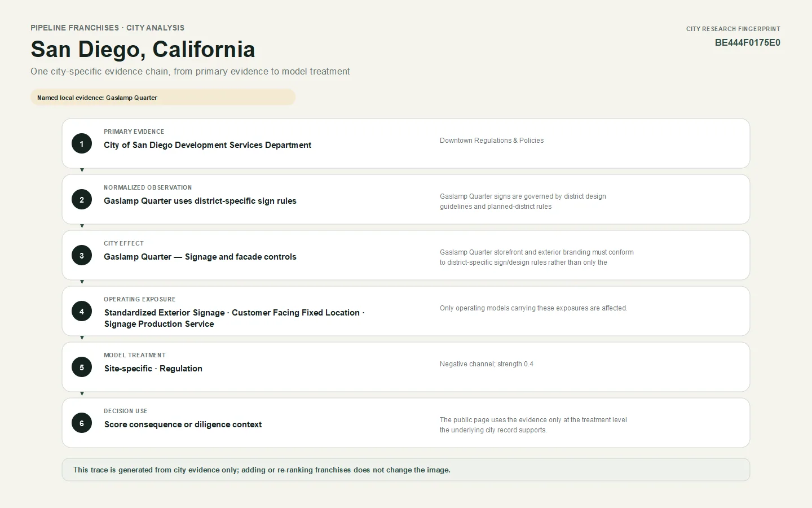The width and height of the screenshot is (812, 508).
Task: Click 'PIPELINE FRANCHISES · CITY ANALYSIS' header
Action: coord(108,28)
